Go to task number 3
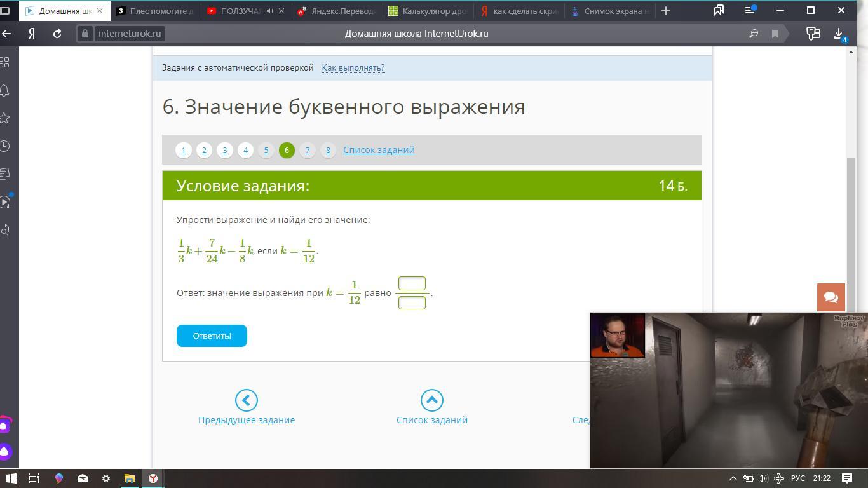 click(x=225, y=150)
